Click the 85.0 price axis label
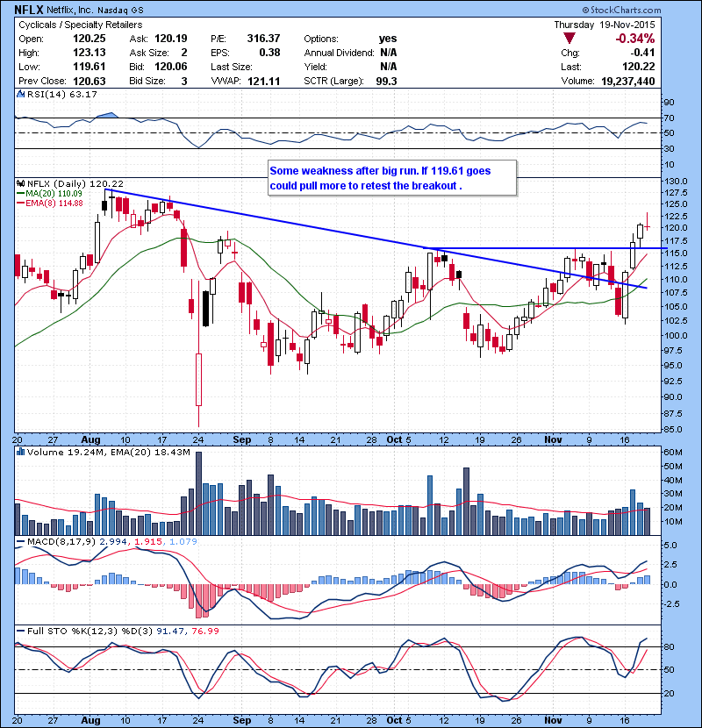The image size is (702, 728). coord(673,430)
